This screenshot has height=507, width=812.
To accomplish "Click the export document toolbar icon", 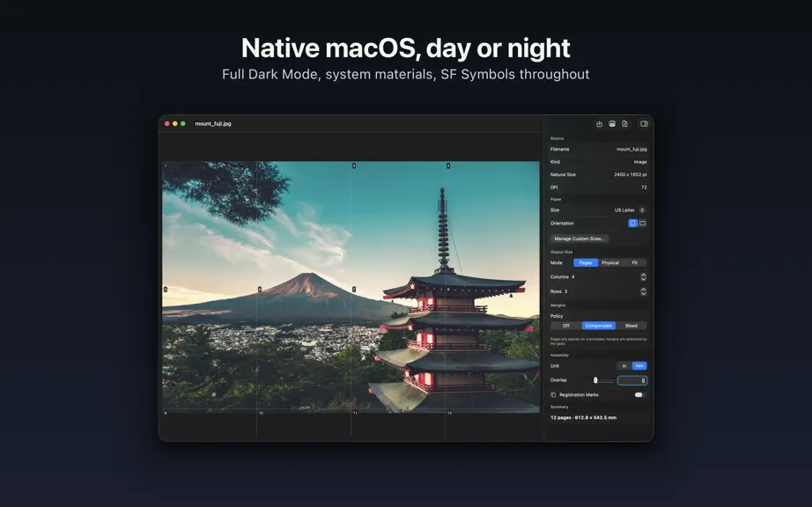I will 625,123.
